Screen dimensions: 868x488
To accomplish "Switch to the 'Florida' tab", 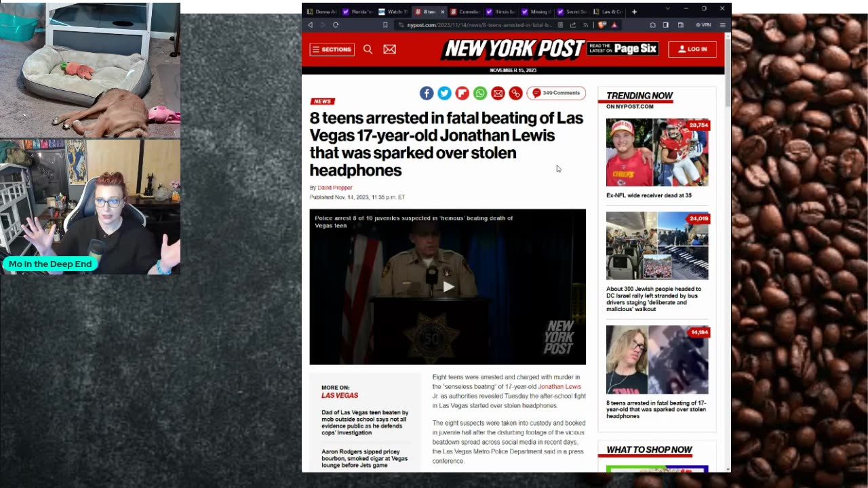I will pos(357,12).
